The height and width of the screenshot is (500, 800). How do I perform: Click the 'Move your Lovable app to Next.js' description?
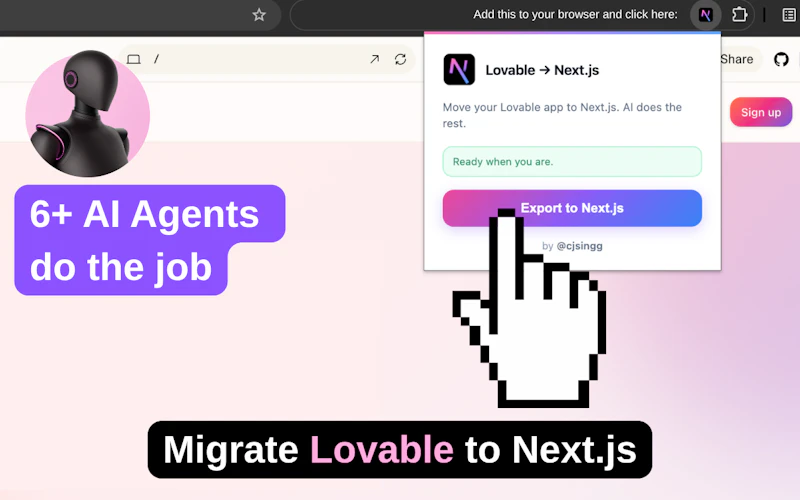point(562,115)
